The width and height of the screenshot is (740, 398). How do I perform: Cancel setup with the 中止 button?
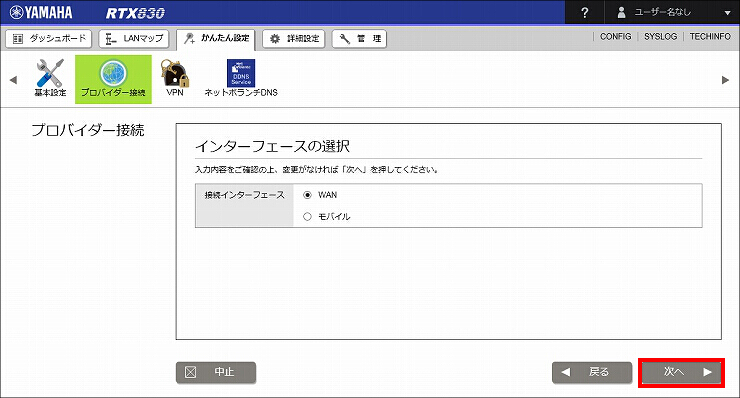[216, 372]
